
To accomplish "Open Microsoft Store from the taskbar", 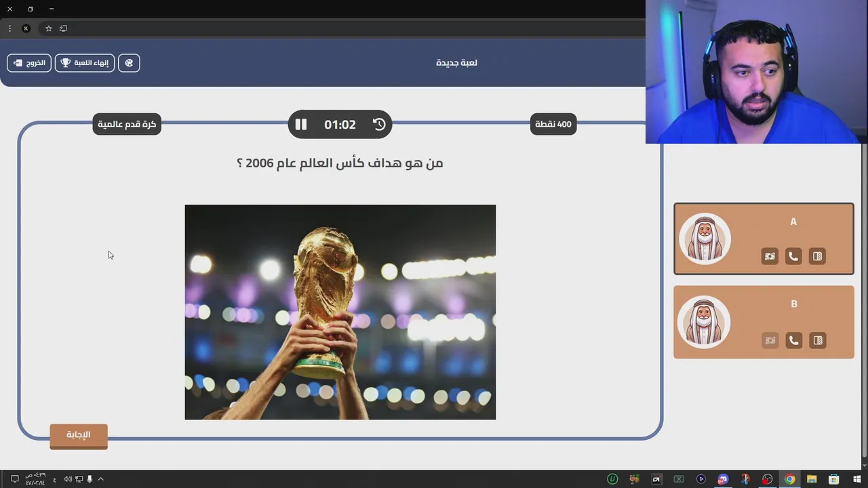I will (834, 479).
